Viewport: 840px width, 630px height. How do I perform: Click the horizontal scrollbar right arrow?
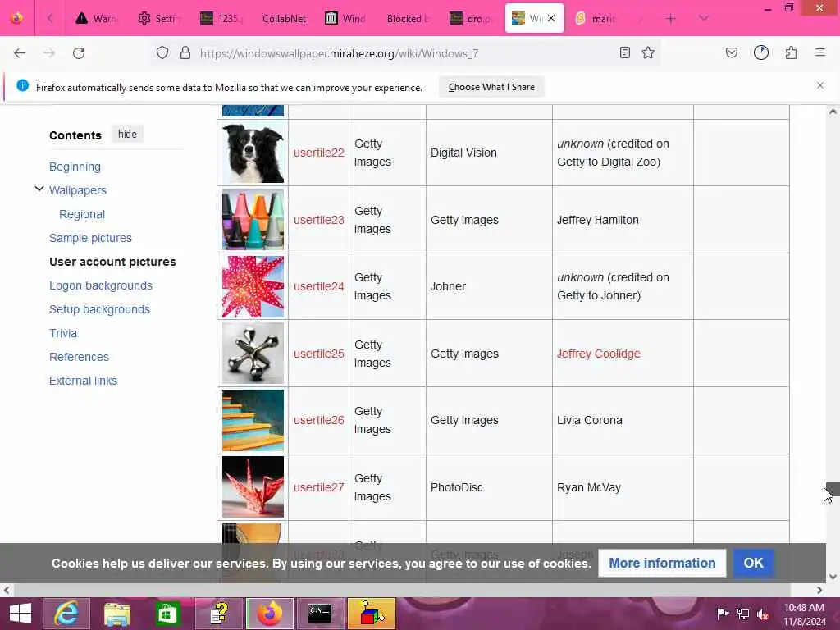coord(819,590)
